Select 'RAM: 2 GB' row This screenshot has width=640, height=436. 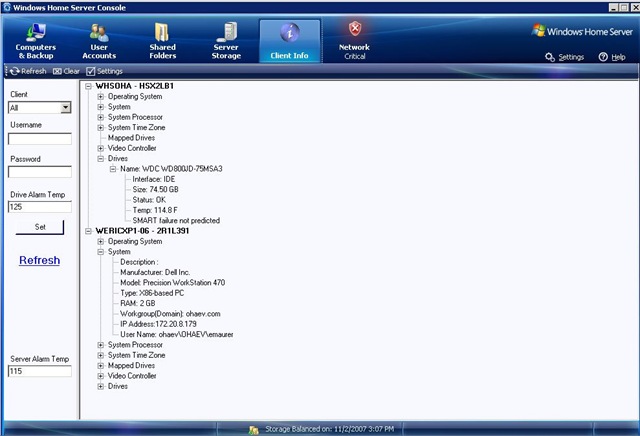click(138, 303)
